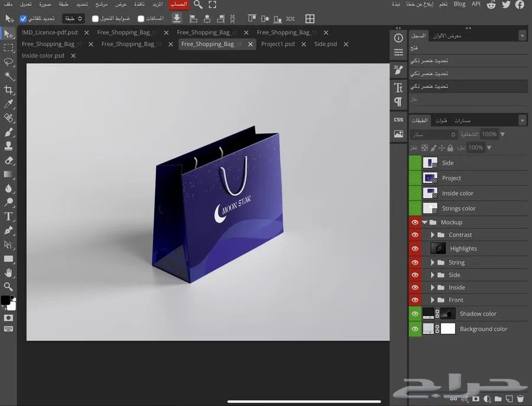Select the Eraser tool
This screenshot has width=532, height=406.
tap(8, 160)
